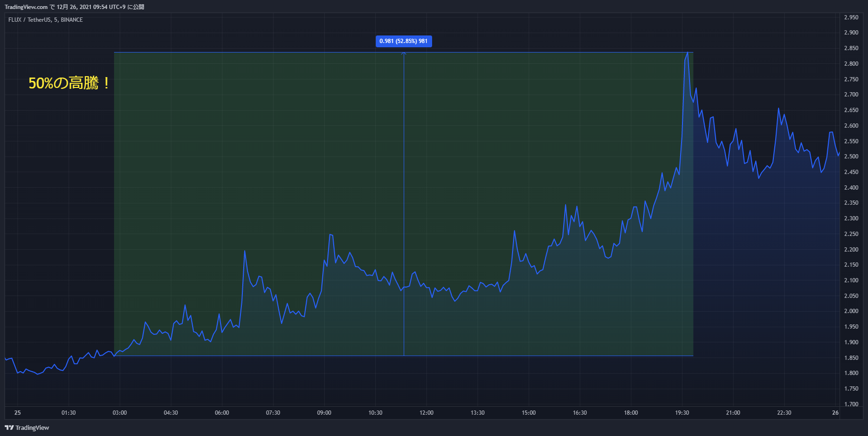Click the TradingView logo at bottom left
Image resolution: width=868 pixels, height=436 pixels.
pyautogui.click(x=27, y=427)
